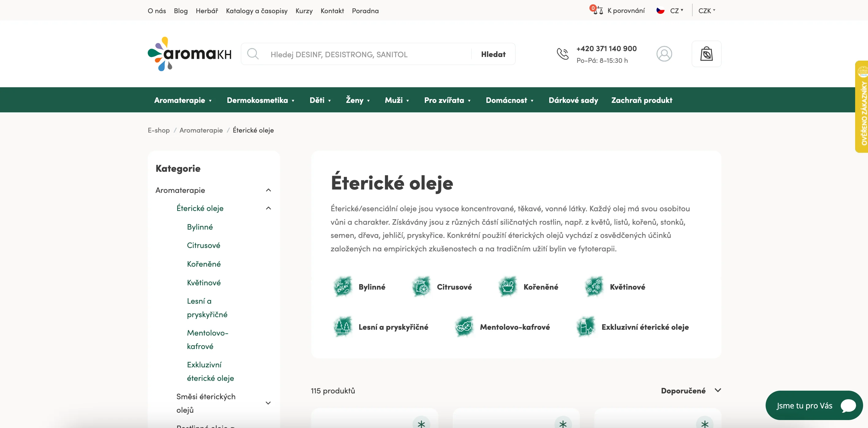Screen dimensions: 868x428
Task: Open the Poradna link
Action: coord(365,11)
